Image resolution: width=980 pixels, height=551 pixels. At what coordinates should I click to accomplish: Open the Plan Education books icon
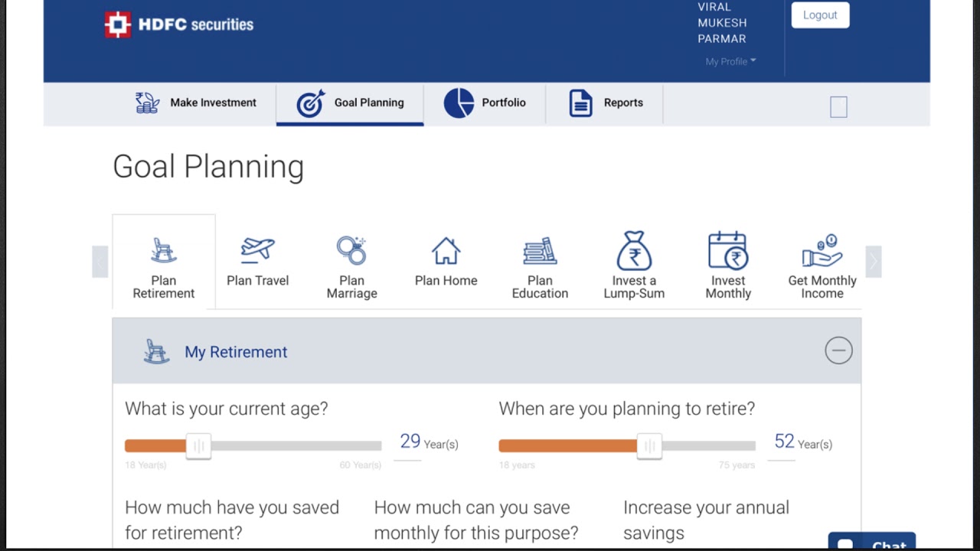[540, 250]
